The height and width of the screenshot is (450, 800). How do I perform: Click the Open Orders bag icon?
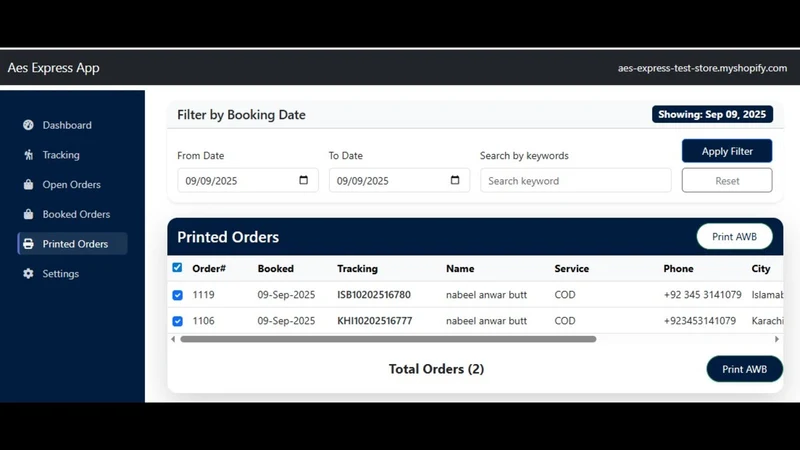coord(28,184)
